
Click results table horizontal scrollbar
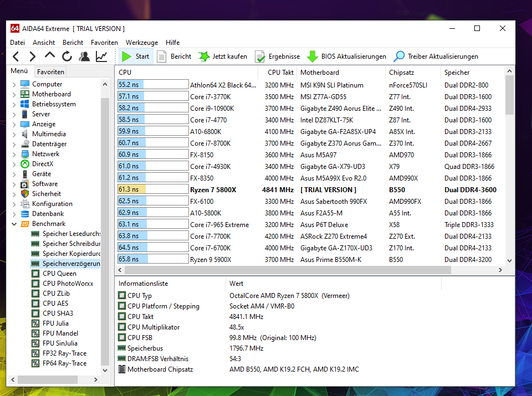[x=288, y=270]
